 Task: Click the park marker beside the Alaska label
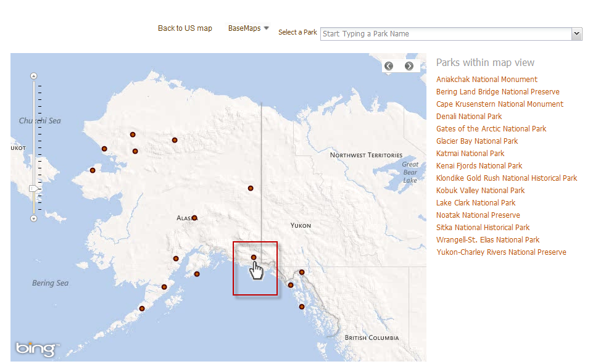194,218
